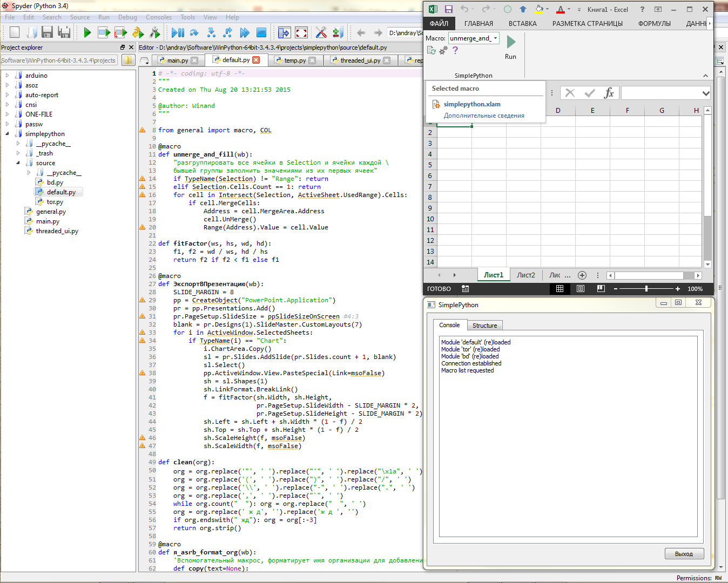Screen dimensions: 728x583
Task: Click the purple question mark help icon
Action: click(x=455, y=50)
